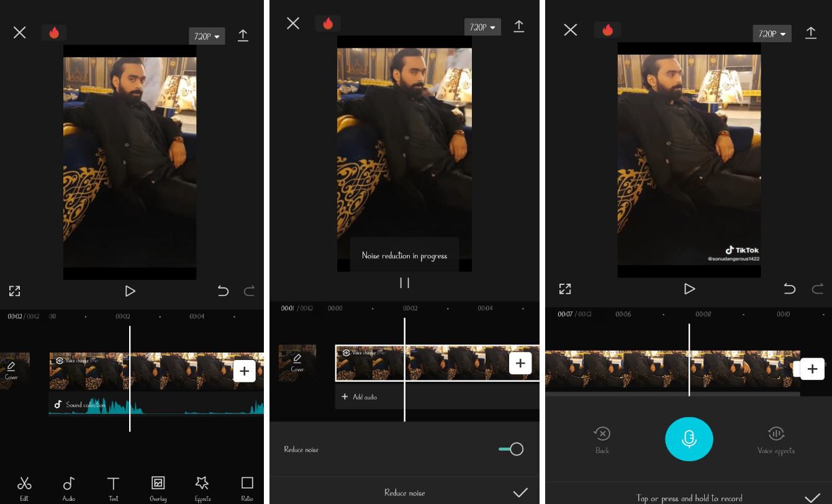832x504 pixels.
Task: Edit the Cover on the Reduce noise screen
Action: tap(297, 362)
